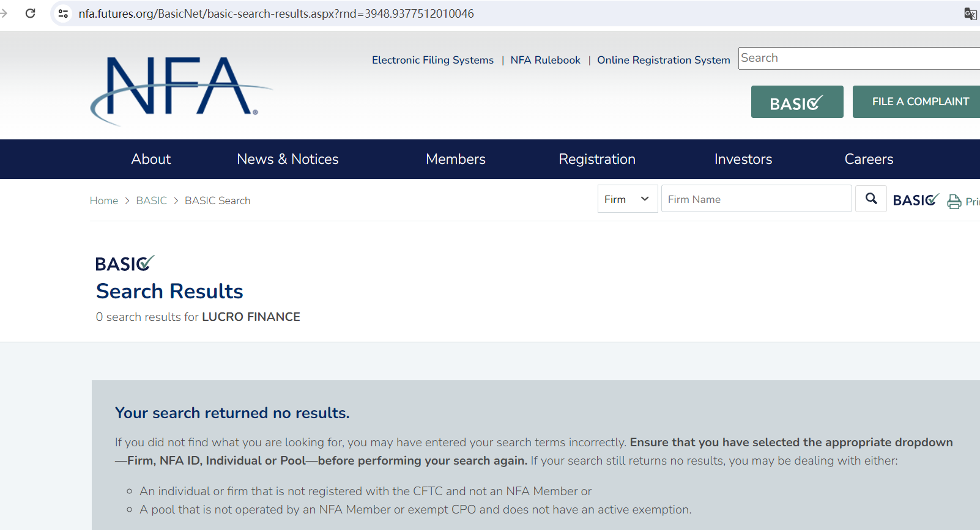Click bullet text about pool not operated by NFA Member

pos(415,509)
